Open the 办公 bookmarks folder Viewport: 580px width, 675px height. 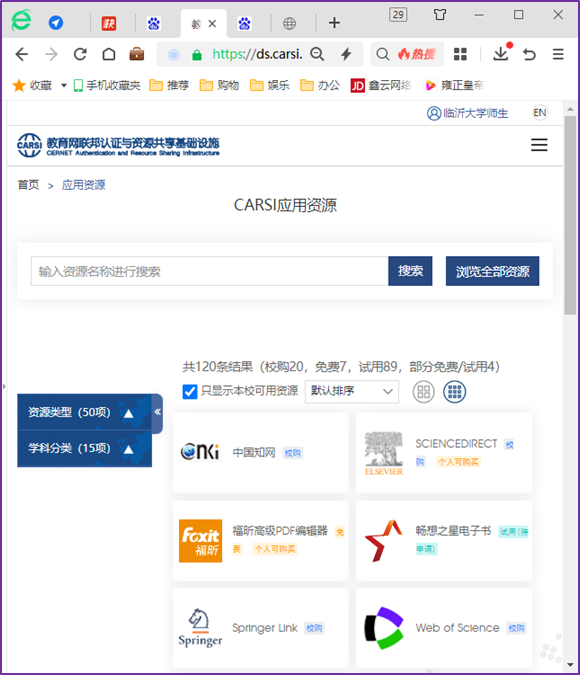320,85
